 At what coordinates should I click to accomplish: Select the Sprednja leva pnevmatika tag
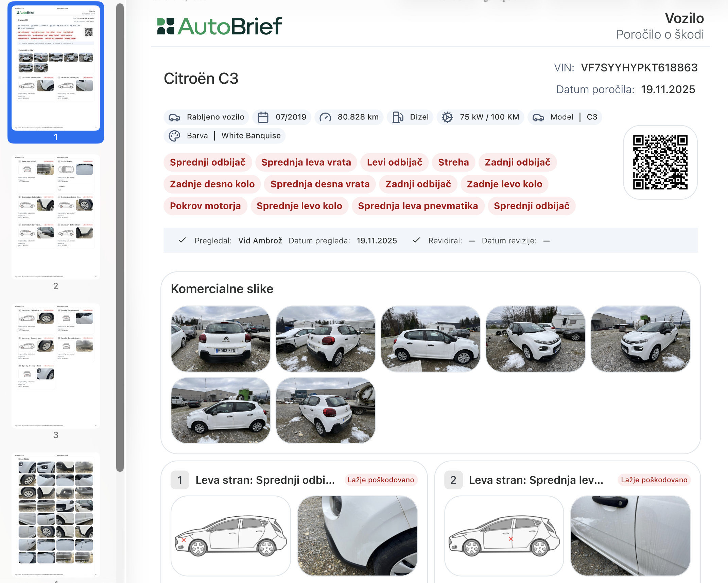pyautogui.click(x=418, y=206)
